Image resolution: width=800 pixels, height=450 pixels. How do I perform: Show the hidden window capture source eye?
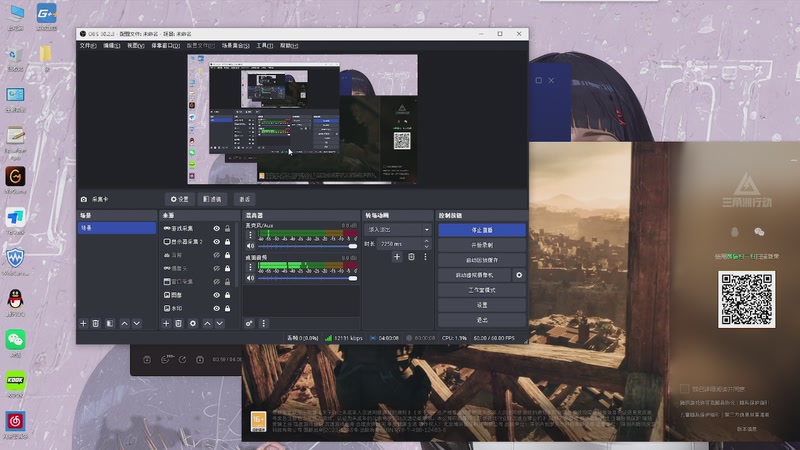pos(217,282)
